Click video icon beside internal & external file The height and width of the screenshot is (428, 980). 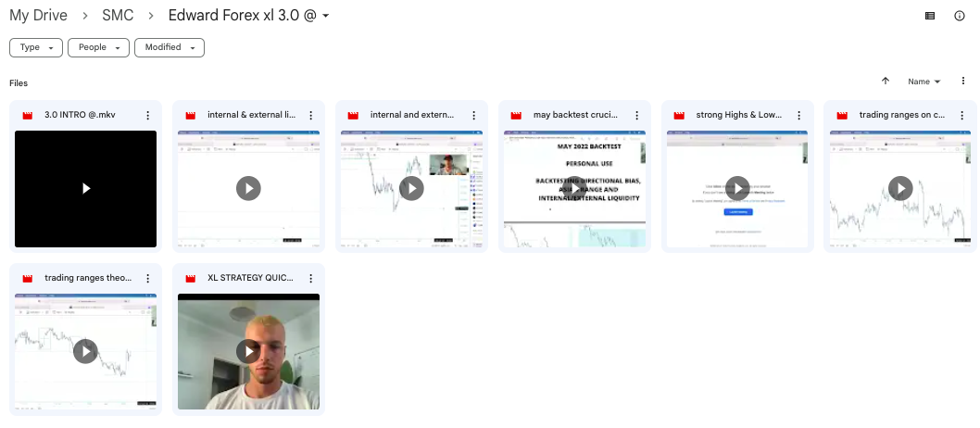point(191,115)
